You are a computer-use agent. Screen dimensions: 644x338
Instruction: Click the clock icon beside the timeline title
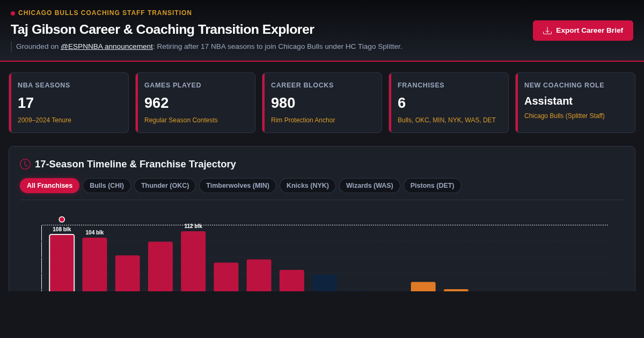pyautogui.click(x=25, y=164)
